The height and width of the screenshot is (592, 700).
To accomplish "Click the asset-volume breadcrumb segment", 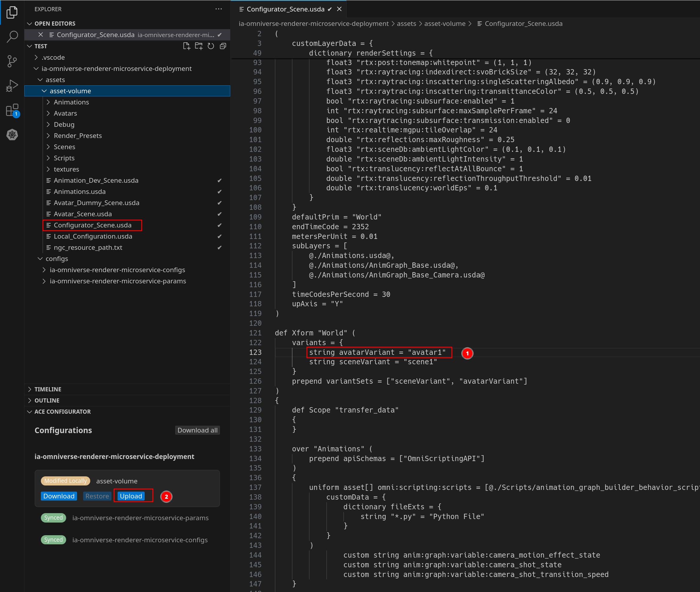I will (445, 24).
